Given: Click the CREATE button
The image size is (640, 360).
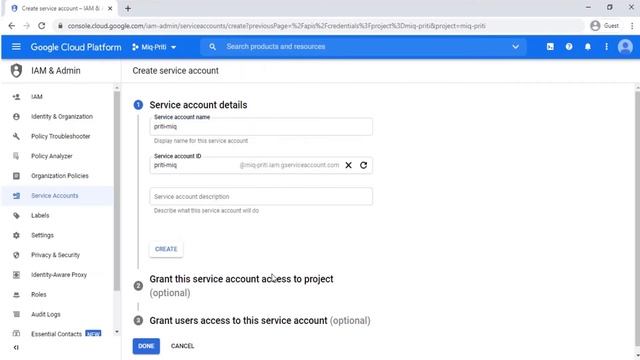Looking at the screenshot, I should click(x=166, y=249).
